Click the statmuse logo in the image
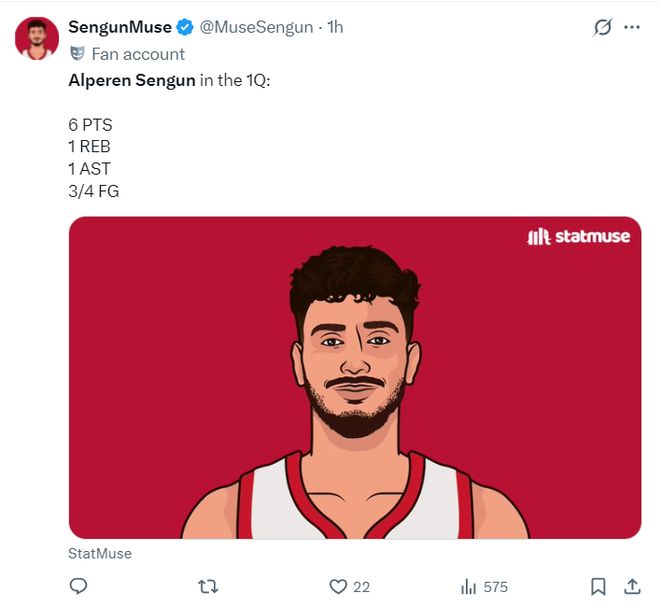 (578, 237)
